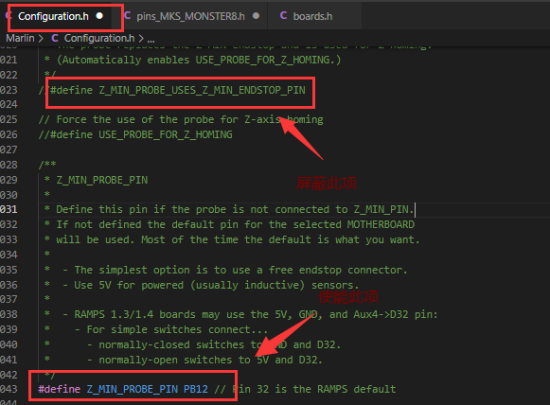The image size is (550, 405).
Task: Click line number 023 in gutter
Action: tap(9, 90)
